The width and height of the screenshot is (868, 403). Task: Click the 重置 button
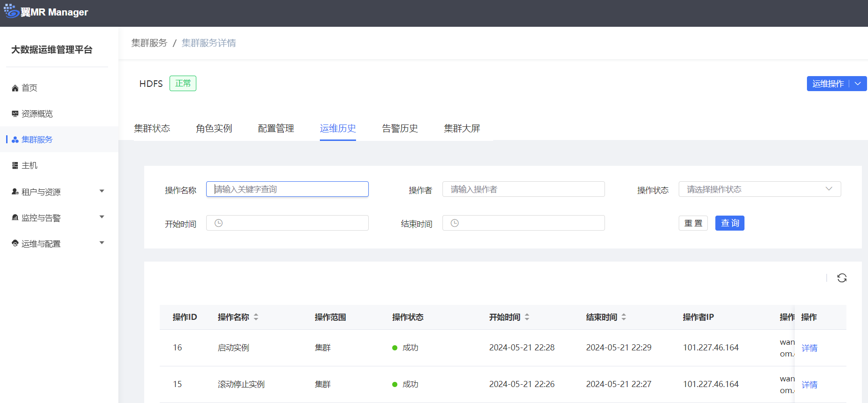[x=693, y=223]
